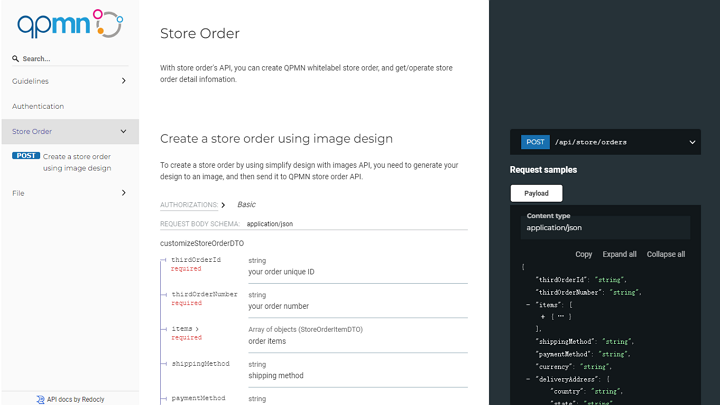The height and width of the screenshot is (405, 720).
Task: Click the QPMN logo
Action: click(70, 23)
